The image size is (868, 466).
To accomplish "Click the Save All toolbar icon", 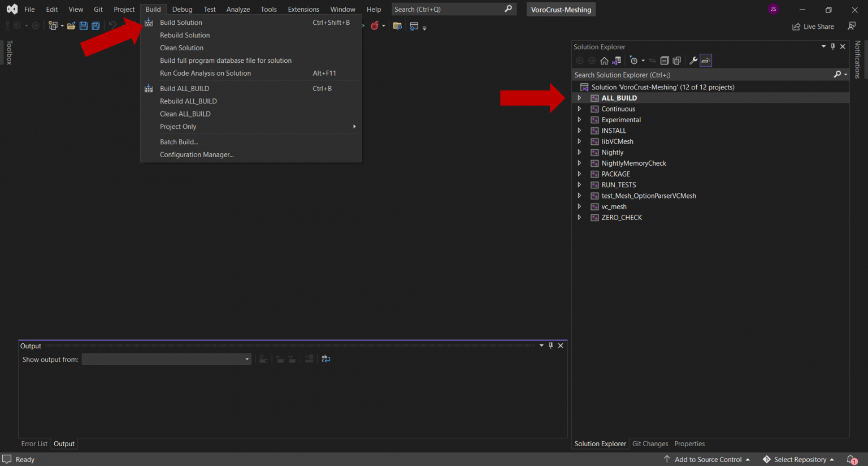I will pyautogui.click(x=96, y=26).
